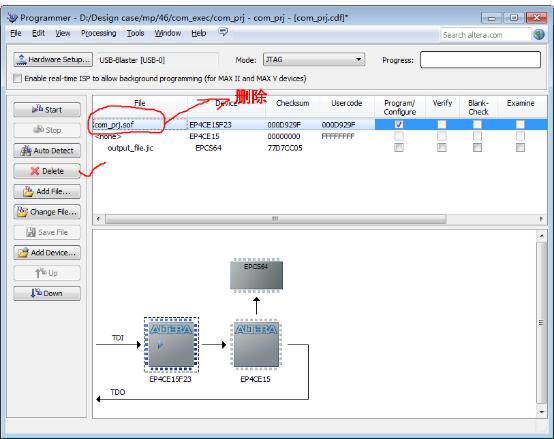This screenshot has height=439, width=554.
Task: Select the EP4CE15F23 chip in diagram
Action: coord(171,345)
